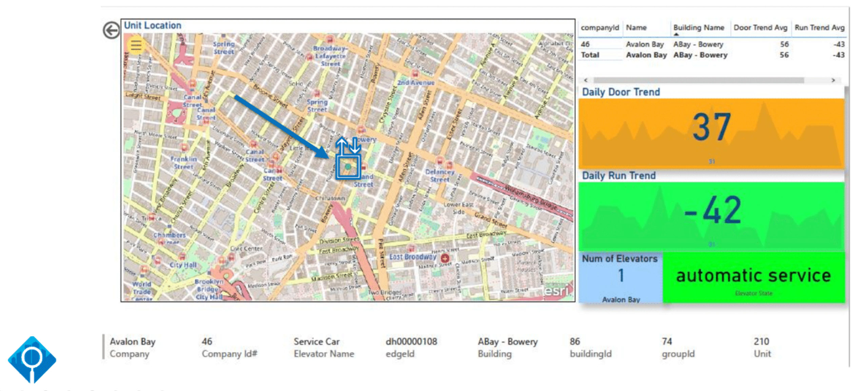Click the East Broadway hospital marker on map
Image resolution: width=868 pixels, height=391 pixels.
[x=445, y=259]
